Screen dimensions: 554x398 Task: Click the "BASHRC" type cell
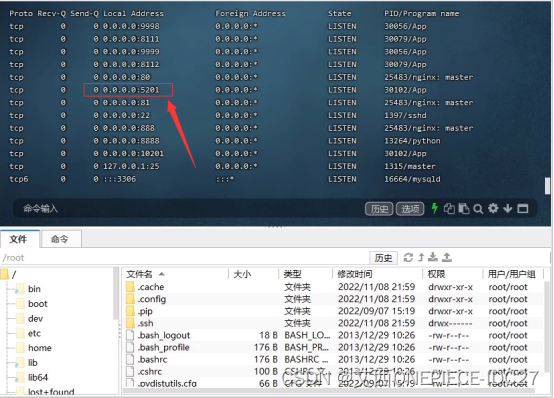306,359
